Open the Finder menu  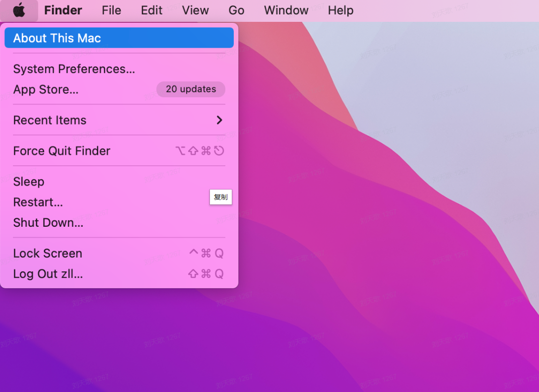click(x=63, y=10)
